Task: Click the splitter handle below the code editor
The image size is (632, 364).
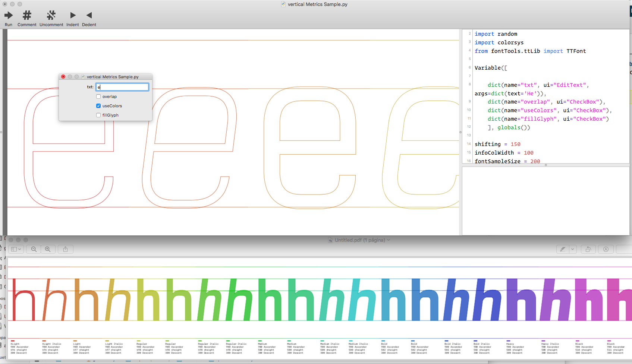Action: pyautogui.click(x=546, y=165)
